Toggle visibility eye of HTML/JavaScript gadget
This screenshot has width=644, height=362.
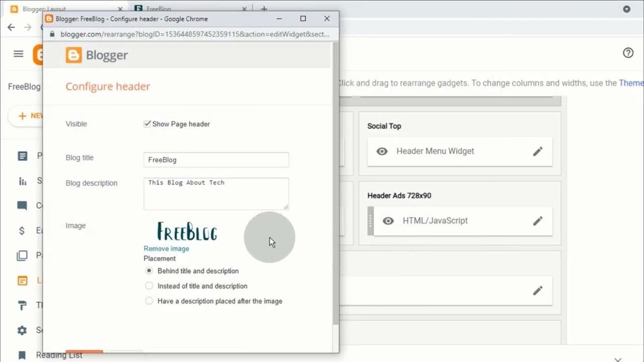tap(388, 221)
